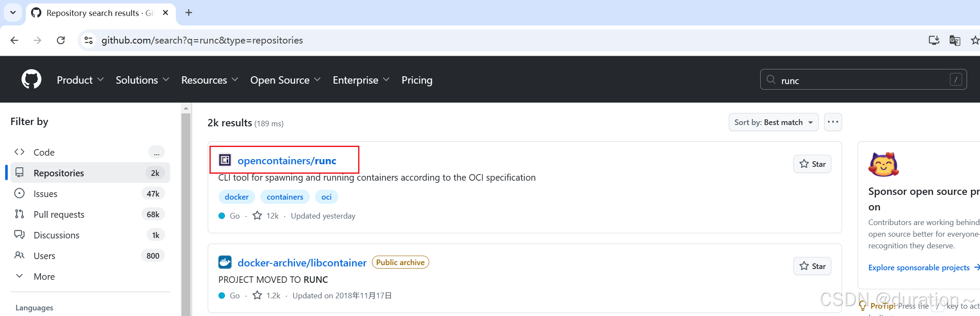Open the tab search dropdown arrow
This screenshot has width=980, height=316.
[13, 13]
